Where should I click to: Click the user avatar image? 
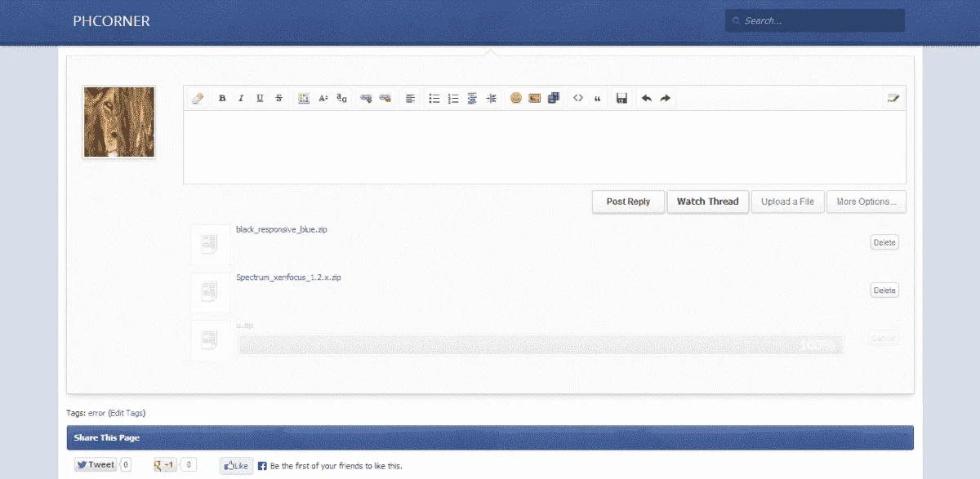tap(119, 122)
